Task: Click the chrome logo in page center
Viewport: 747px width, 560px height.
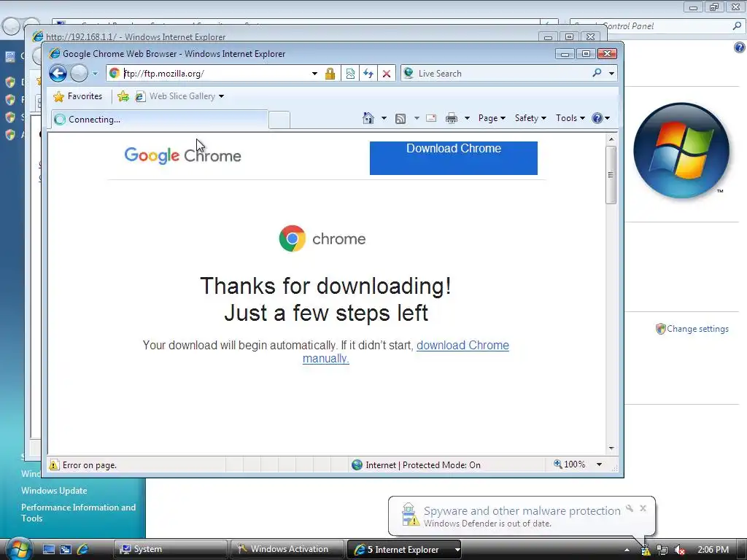Action: 322,238
